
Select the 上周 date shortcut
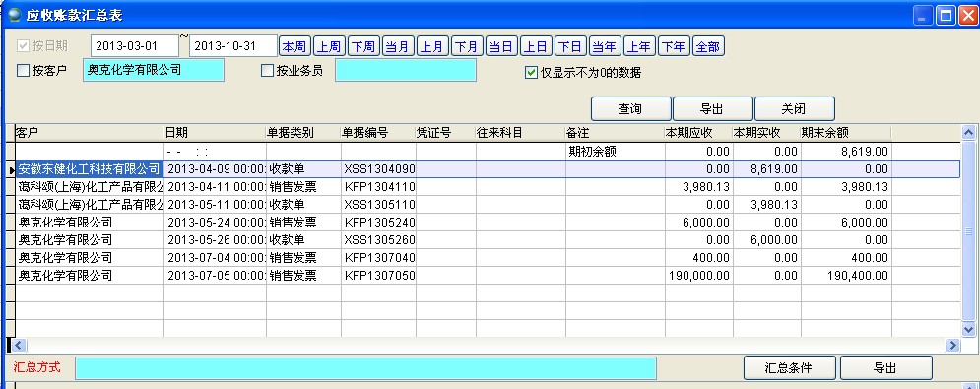329,46
